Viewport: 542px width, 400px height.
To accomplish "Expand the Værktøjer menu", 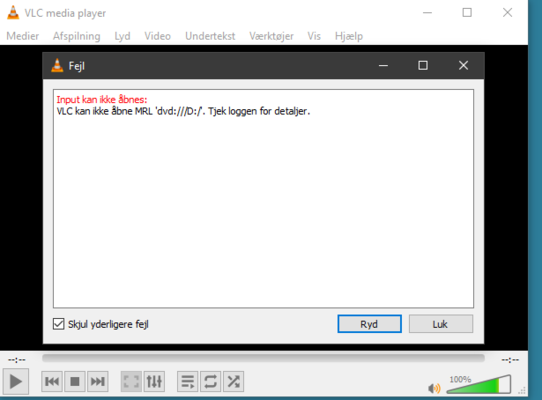I will [271, 36].
